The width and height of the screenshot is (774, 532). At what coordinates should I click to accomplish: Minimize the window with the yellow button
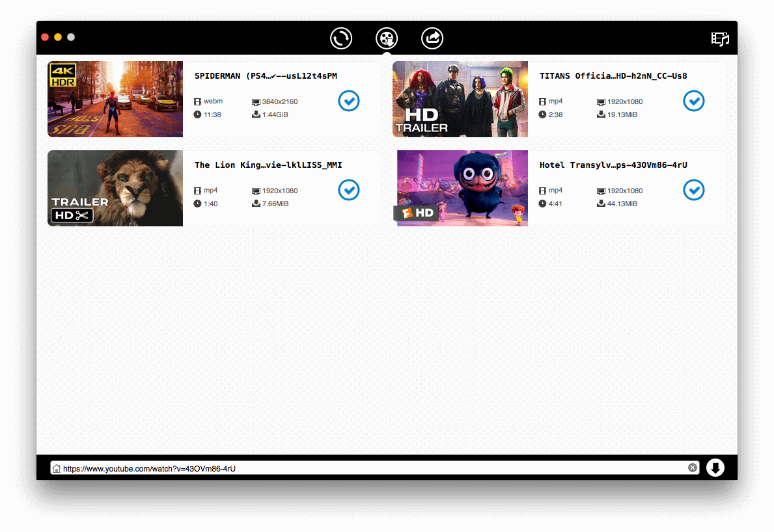coord(58,37)
